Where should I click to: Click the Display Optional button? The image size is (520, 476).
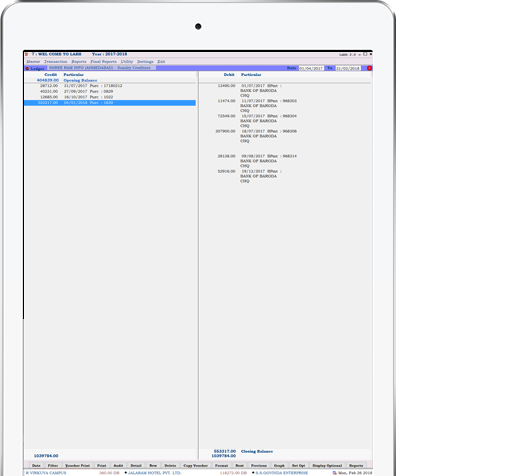[327, 465]
